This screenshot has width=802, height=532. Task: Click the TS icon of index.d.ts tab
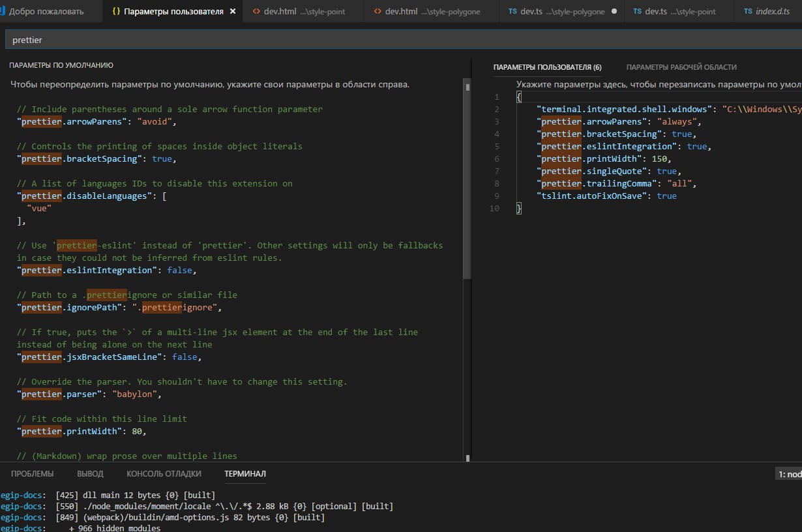click(747, 12)
